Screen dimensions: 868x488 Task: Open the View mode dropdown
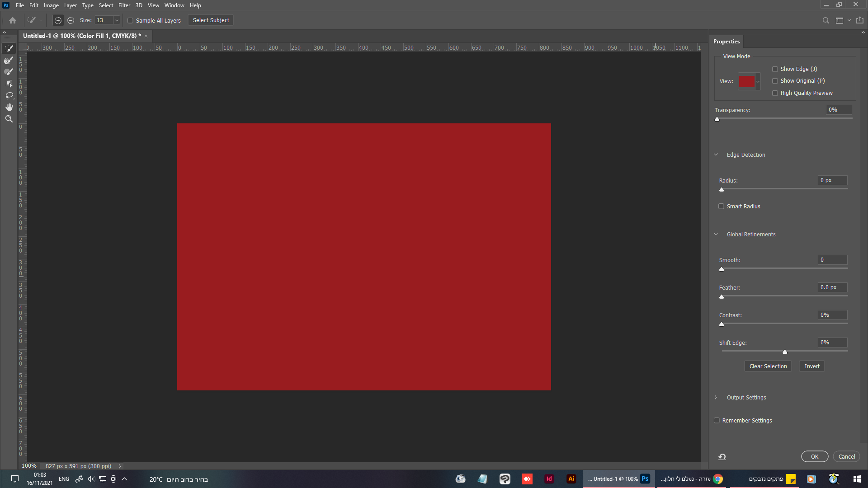(758, 81)
